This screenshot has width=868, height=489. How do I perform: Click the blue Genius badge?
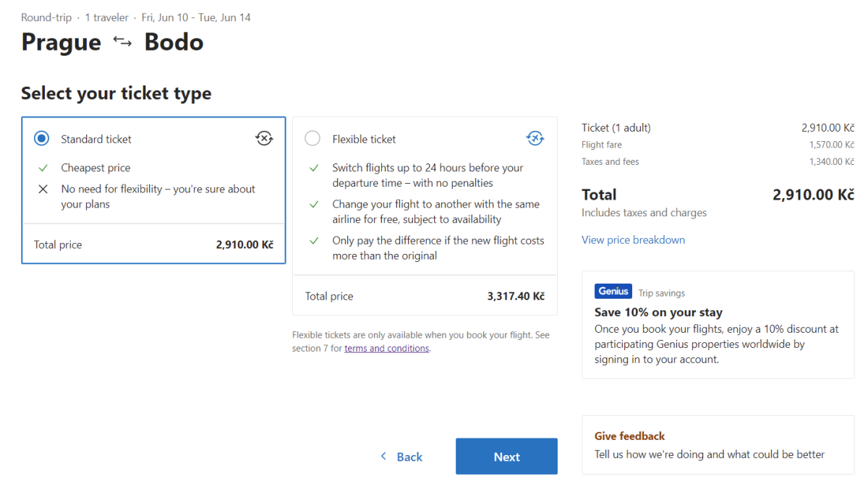[x=613, y=292]
